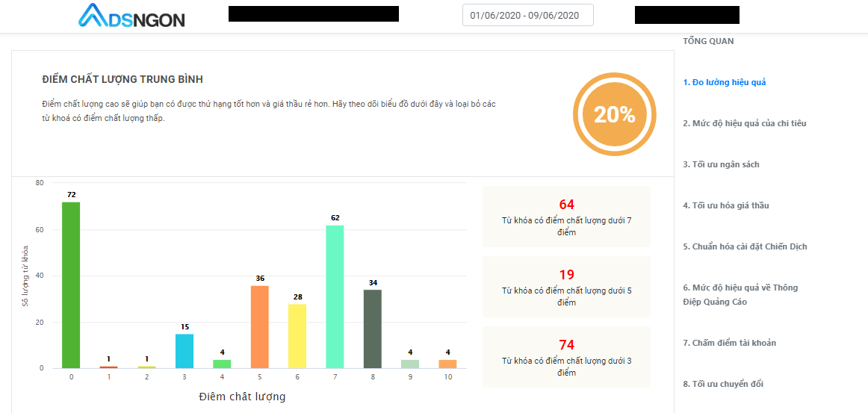
Task: Click the 20% quality score circle
Action: (615, 114)
